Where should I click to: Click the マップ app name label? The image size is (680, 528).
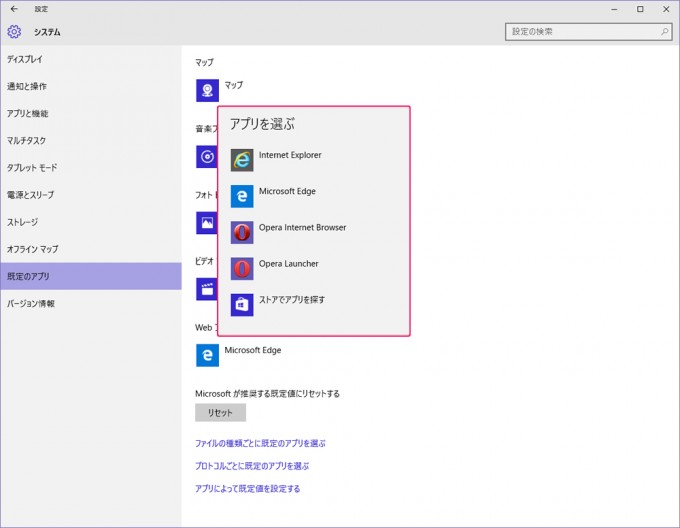pos(234,85)
